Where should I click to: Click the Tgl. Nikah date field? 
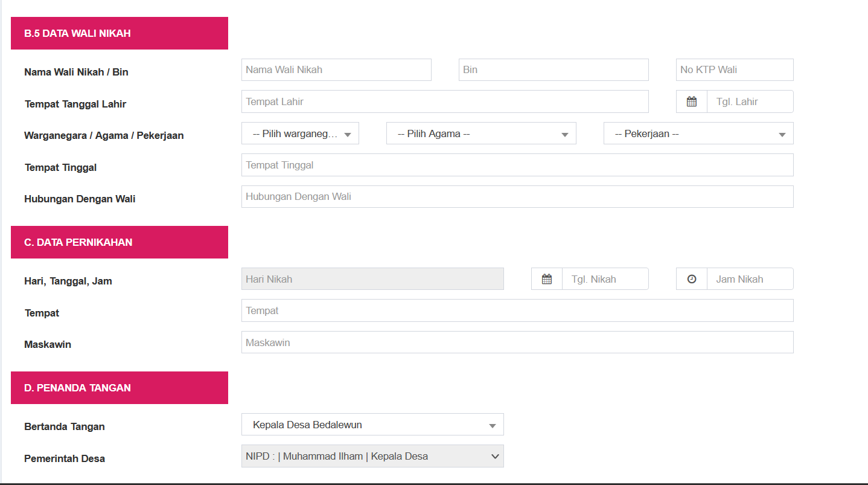(605, 278)
